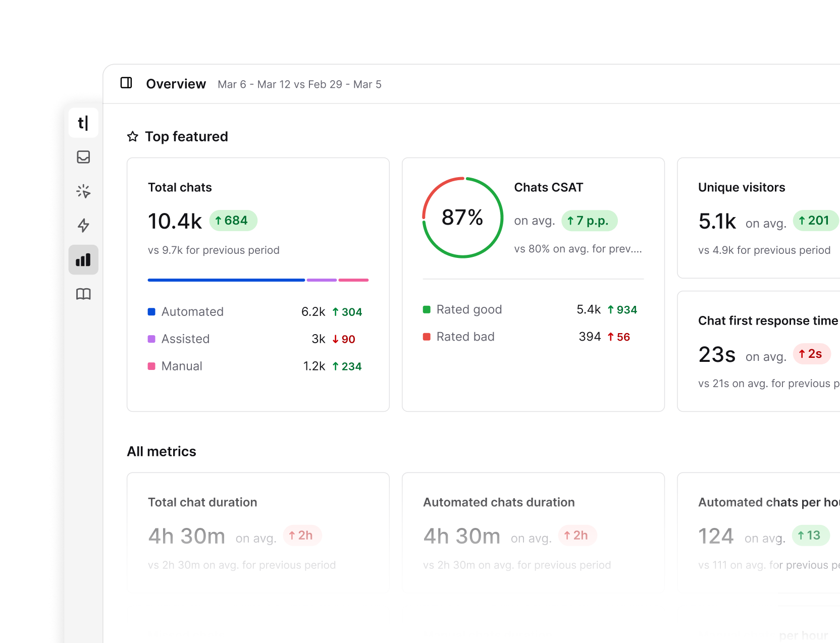Open the Inbox from the sidebar

pyautogui.click(x=83, y=157)
